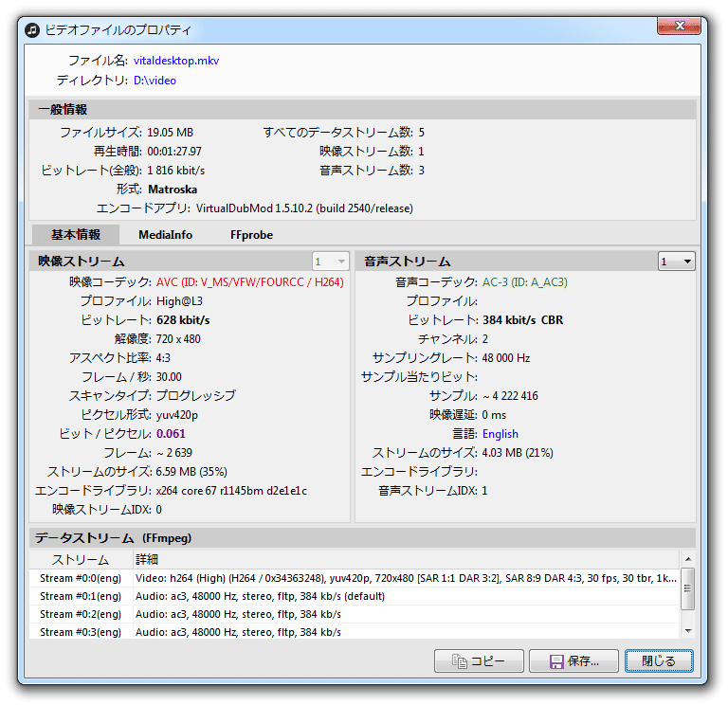Click the frame count value ~ 2 639
This screenshot has width=728, height=705.
coord(174,453)
